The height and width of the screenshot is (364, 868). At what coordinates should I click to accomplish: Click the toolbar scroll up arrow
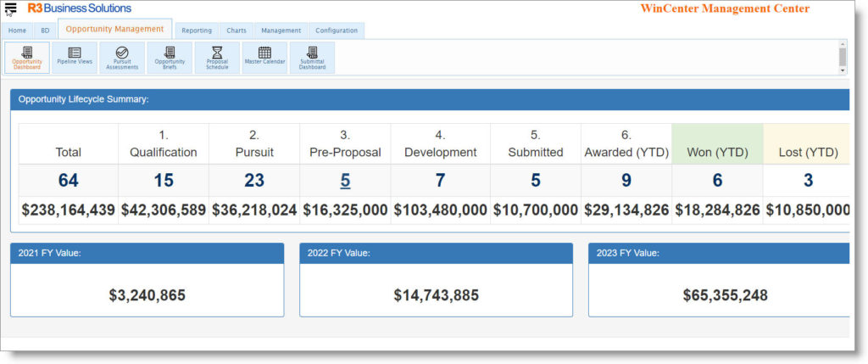843,43
